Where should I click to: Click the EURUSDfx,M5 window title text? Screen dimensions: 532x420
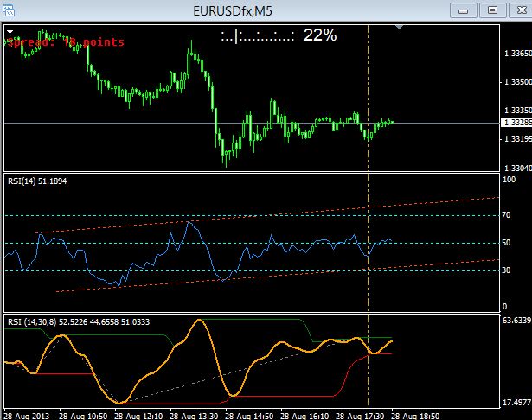pyautogui.click(x=233, y=11)
